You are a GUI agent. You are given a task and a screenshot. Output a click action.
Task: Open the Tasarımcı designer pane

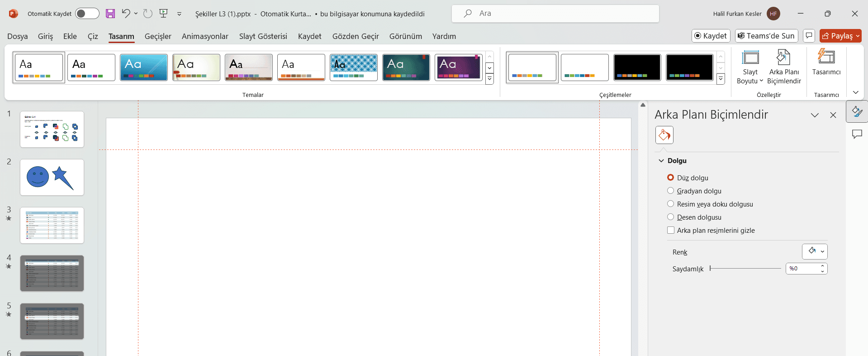(x=826, y=63)
